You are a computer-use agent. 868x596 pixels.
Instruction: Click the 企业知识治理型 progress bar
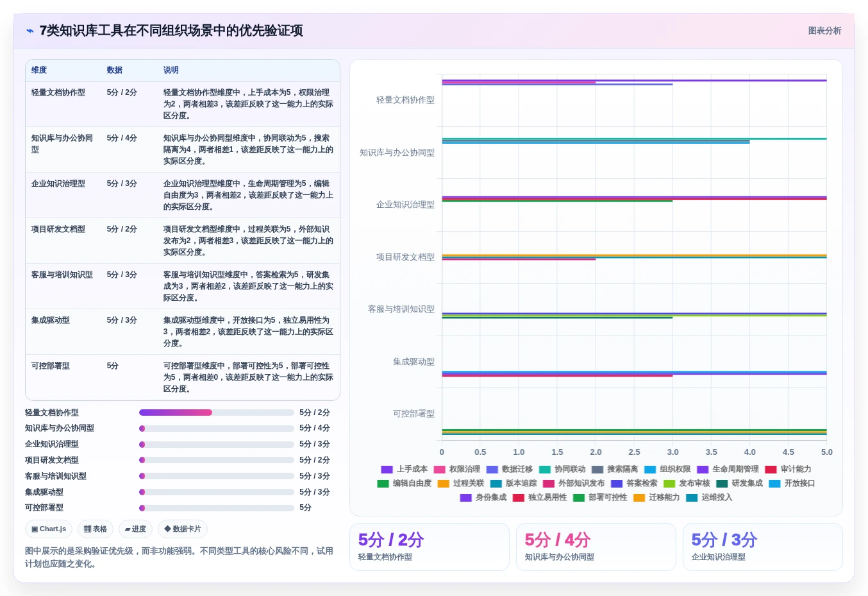217,445
